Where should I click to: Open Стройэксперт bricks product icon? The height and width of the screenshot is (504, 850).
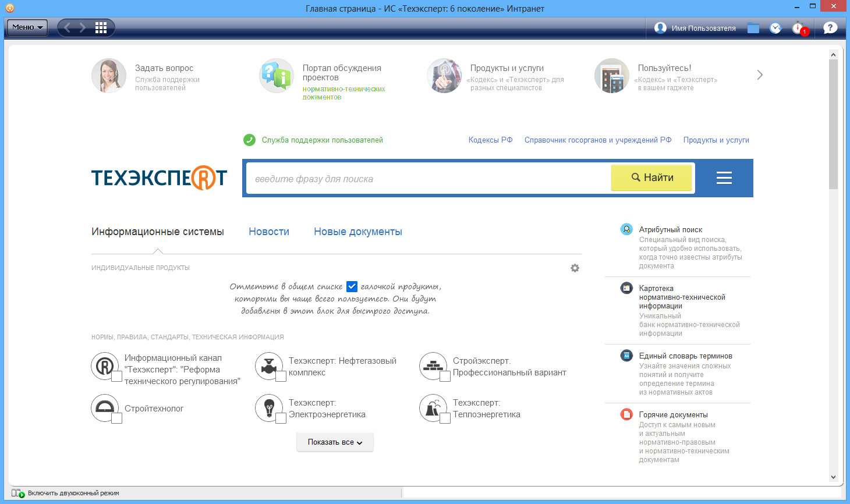tap(433, 366)
